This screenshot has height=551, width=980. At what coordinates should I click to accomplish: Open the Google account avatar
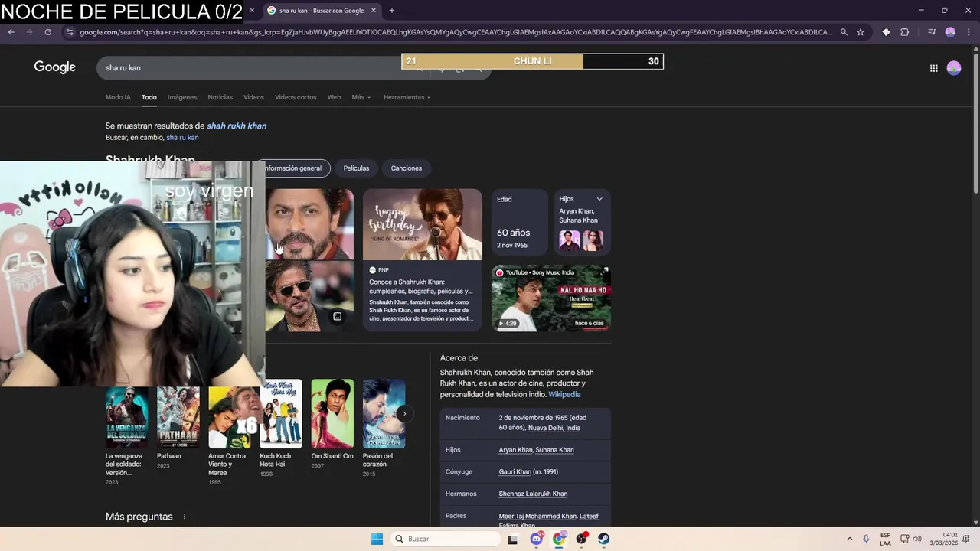click(x=954, y=68)
